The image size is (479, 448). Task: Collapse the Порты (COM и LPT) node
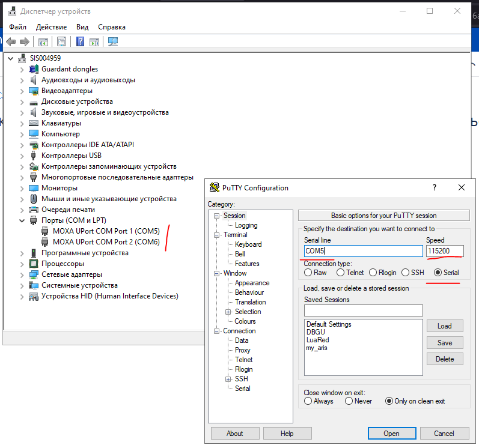point(22,220)
